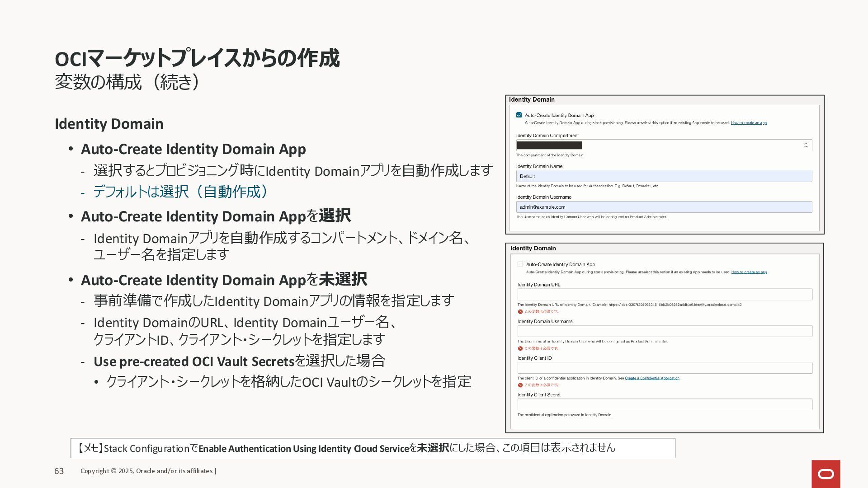Focus the empty Identity Domain URL field
The image size is (868, 488).
click(665, 295)
